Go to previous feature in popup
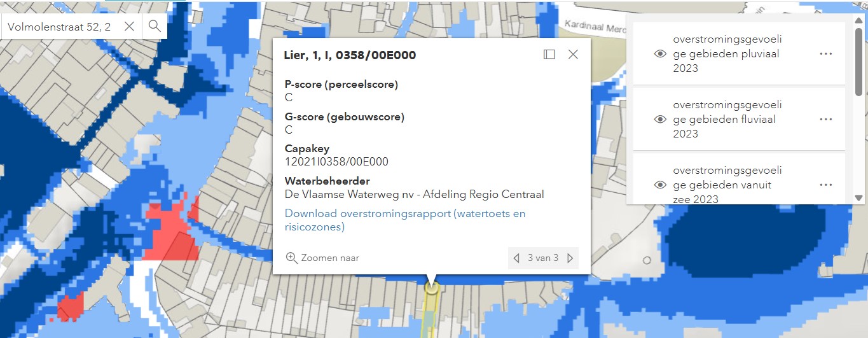The image size is (868, 338). coord(518,258)
